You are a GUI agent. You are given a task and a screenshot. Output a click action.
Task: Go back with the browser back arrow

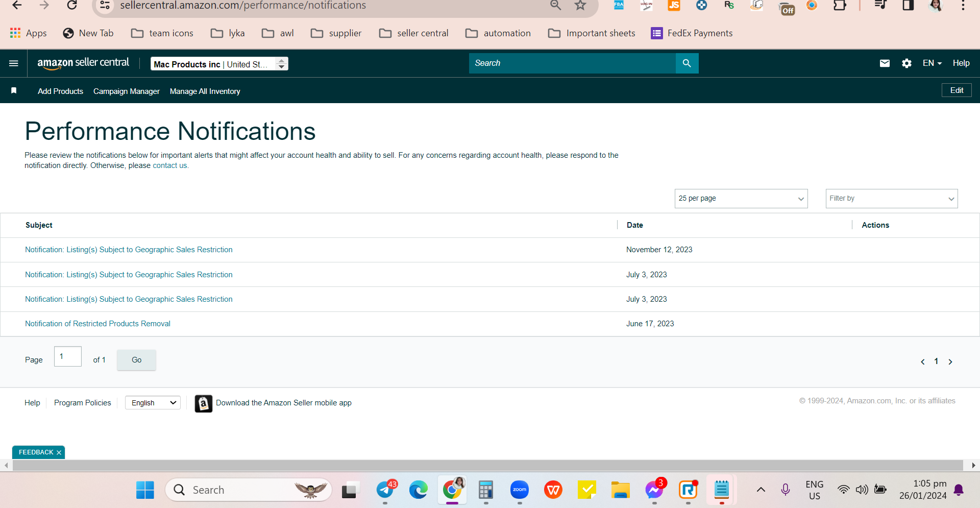tap(17, 5)
